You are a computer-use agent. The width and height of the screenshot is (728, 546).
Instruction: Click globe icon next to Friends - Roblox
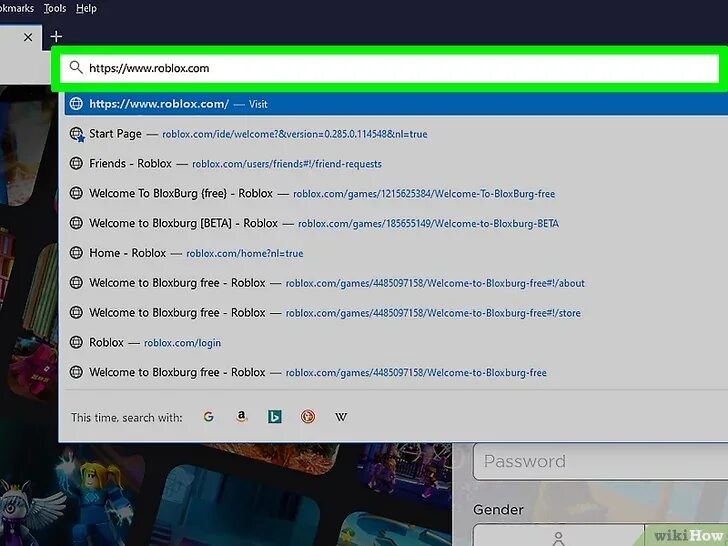pos(76,163)
